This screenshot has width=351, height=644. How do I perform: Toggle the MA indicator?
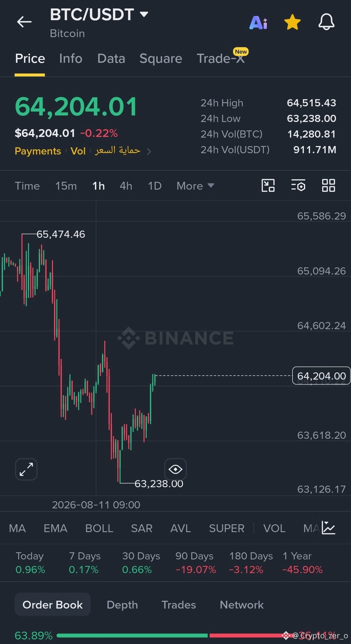(x=17, y=528)
